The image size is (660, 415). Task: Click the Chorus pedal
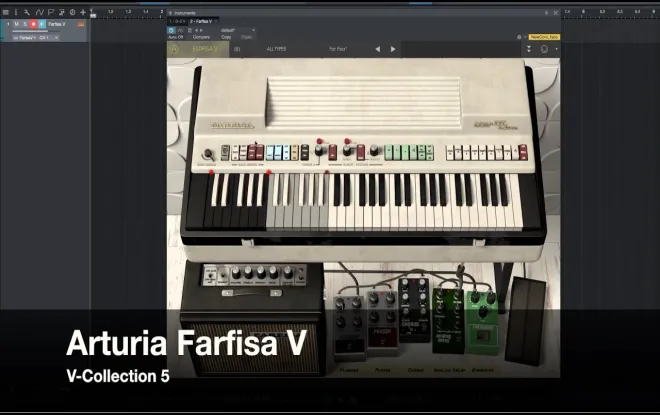click(x=414, y=309)
